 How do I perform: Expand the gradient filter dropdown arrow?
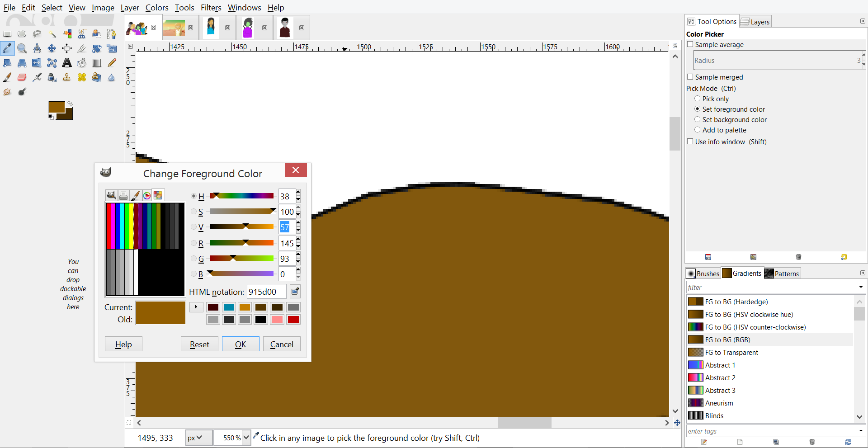click(x=860, y=288)
